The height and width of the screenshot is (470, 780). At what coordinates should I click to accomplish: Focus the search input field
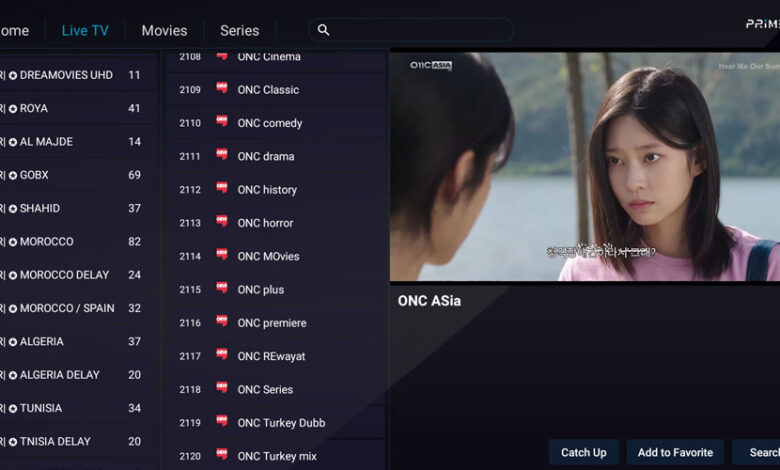coord(411,30)
